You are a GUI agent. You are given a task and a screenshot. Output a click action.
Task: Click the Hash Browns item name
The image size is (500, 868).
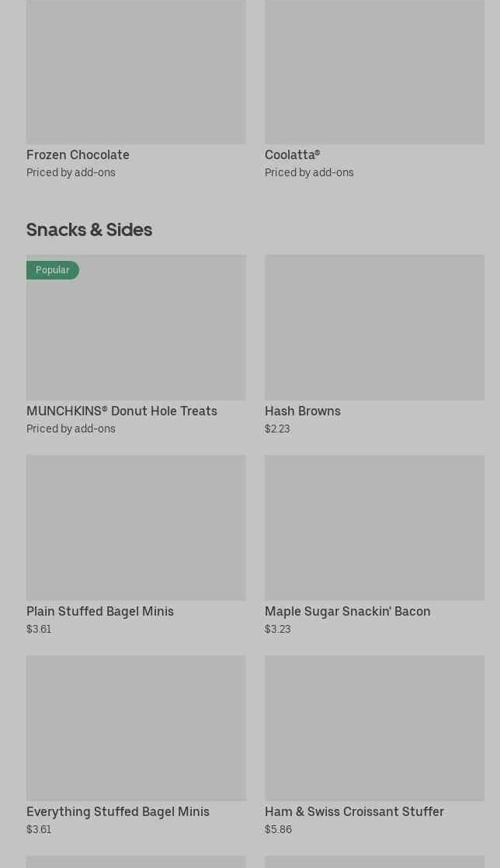(x=303, y=411)
